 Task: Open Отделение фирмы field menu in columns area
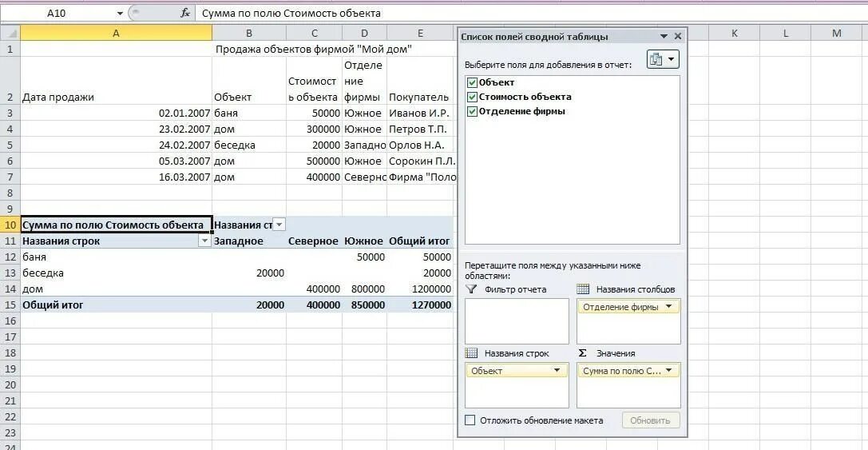(668, 306)
